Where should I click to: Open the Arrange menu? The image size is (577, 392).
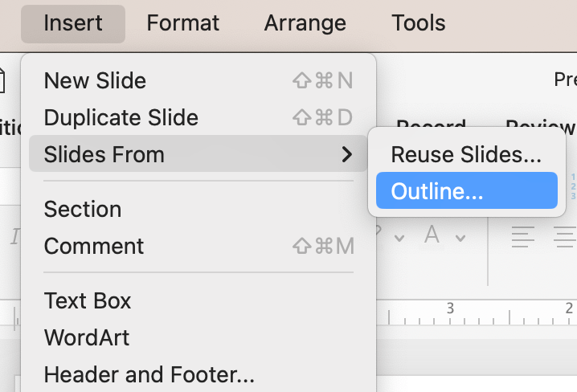pos(305,22)
